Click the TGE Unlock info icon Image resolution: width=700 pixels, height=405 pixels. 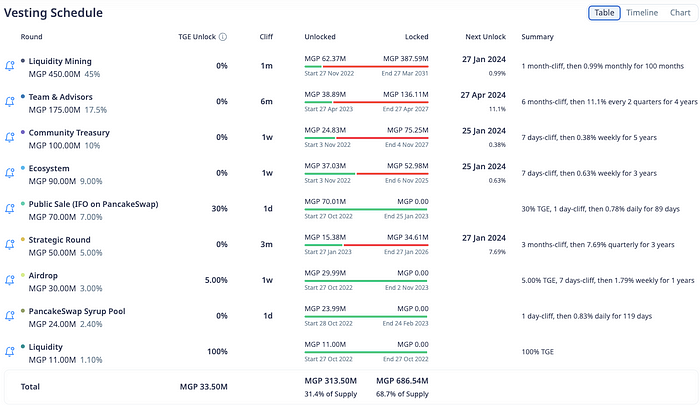[223, 37]
